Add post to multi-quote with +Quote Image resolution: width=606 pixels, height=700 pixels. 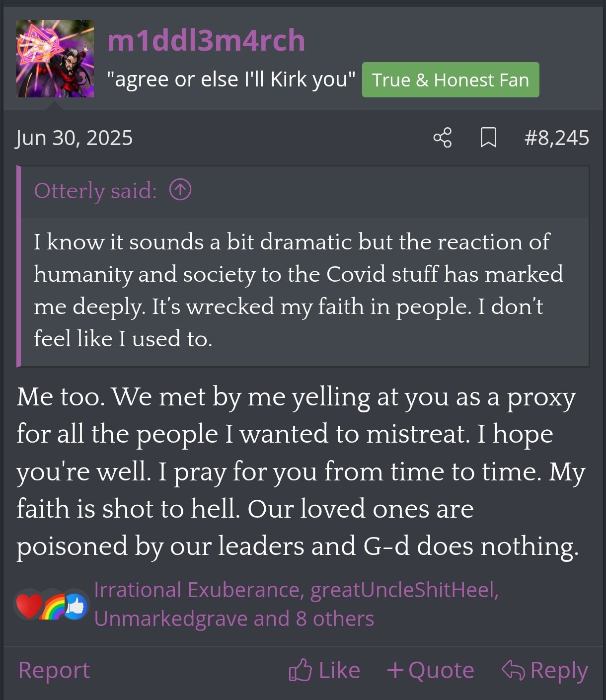tap(431, 670)
